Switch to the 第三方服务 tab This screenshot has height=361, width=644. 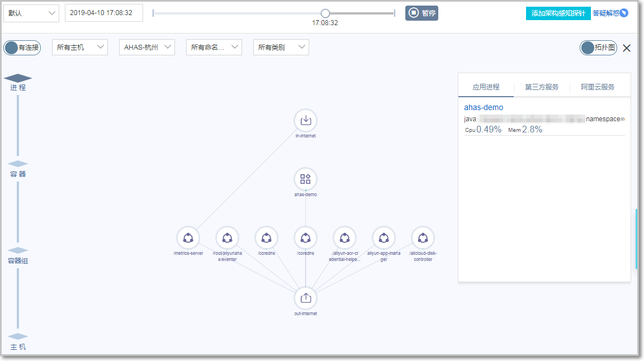point(542,87)
